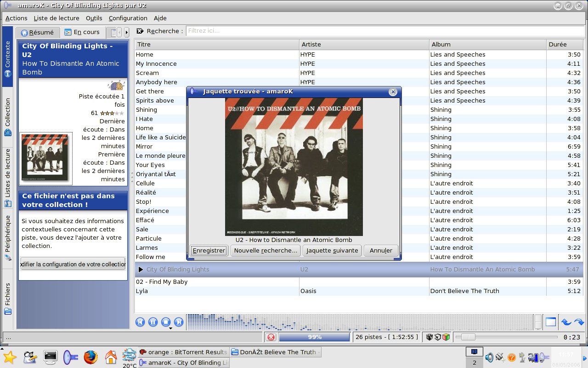Viewport: 588px width, 368px height.
Task: Open the home folder icon in the panel
Action: [111, 357]
